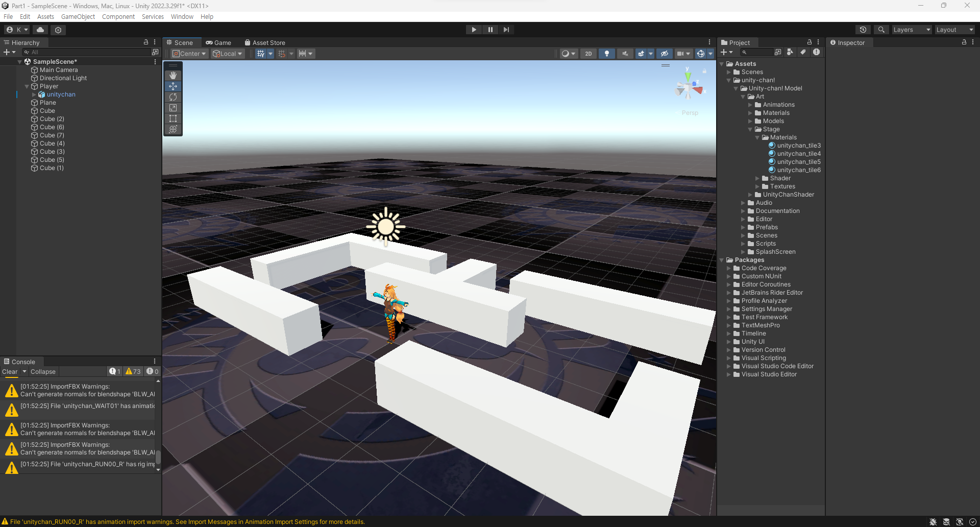Screen dimensions: 980x527
Task: Select the Rotate tool
Action: click(x=173, y=97)
